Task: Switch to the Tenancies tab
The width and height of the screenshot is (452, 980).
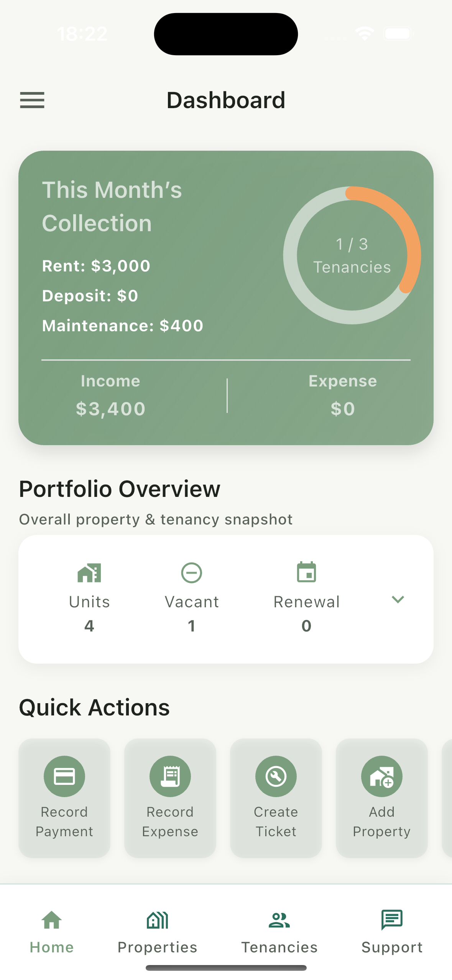Action: pos(279,932)
